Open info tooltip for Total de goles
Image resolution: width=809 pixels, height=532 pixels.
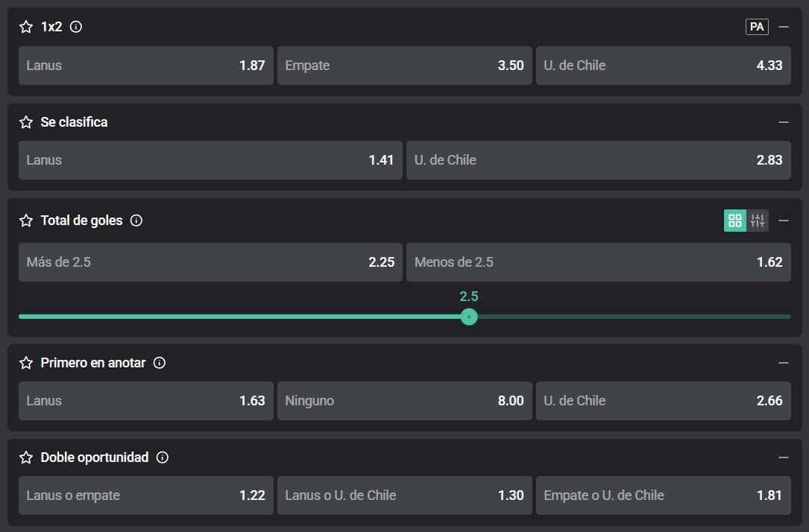pyautogui.click(x=136, y=221)
